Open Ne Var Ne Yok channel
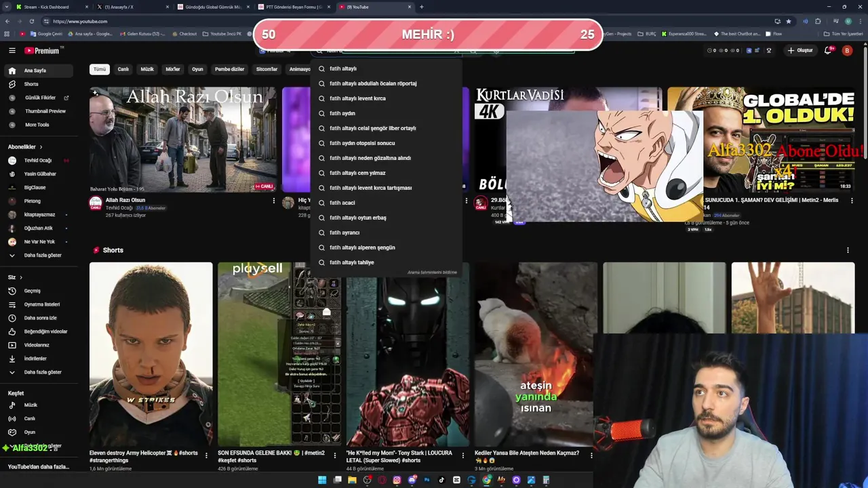The image size is (868, 488). coord(39,241)
